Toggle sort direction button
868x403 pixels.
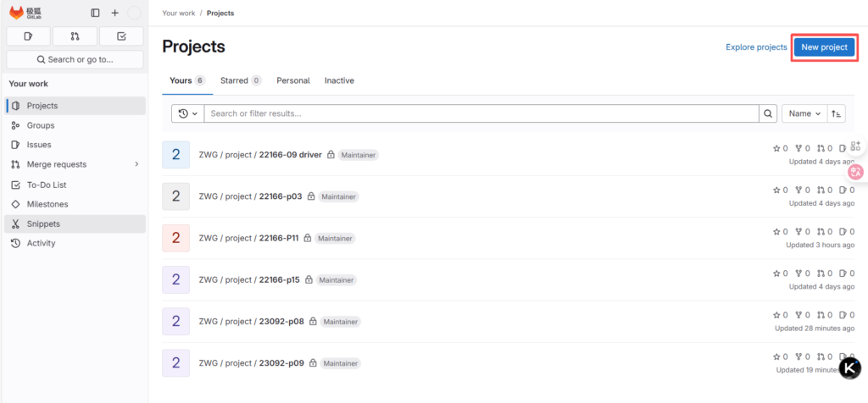coord(837,113)
